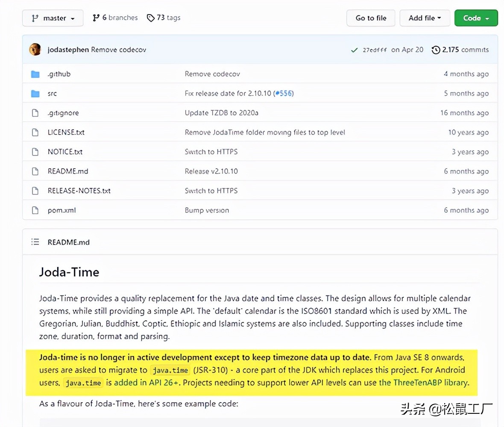Open the .github folder
This screenshot has height=427, width=504.
pos(59,74)
